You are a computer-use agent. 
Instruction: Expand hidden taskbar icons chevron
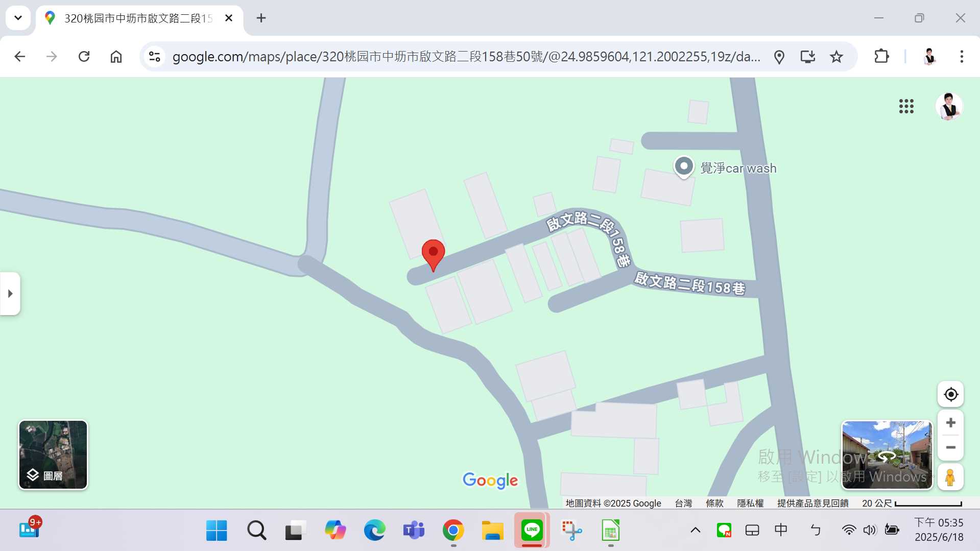pos(695,530)
